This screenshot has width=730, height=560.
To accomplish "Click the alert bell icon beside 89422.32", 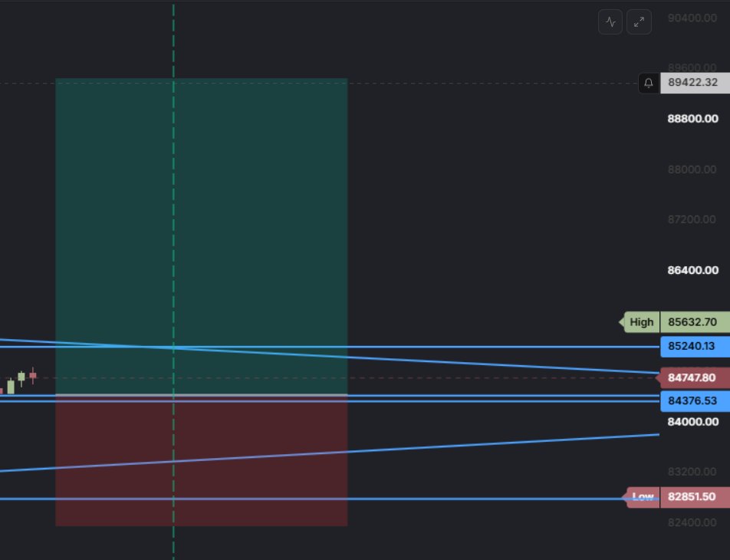I will click(649, 83).
